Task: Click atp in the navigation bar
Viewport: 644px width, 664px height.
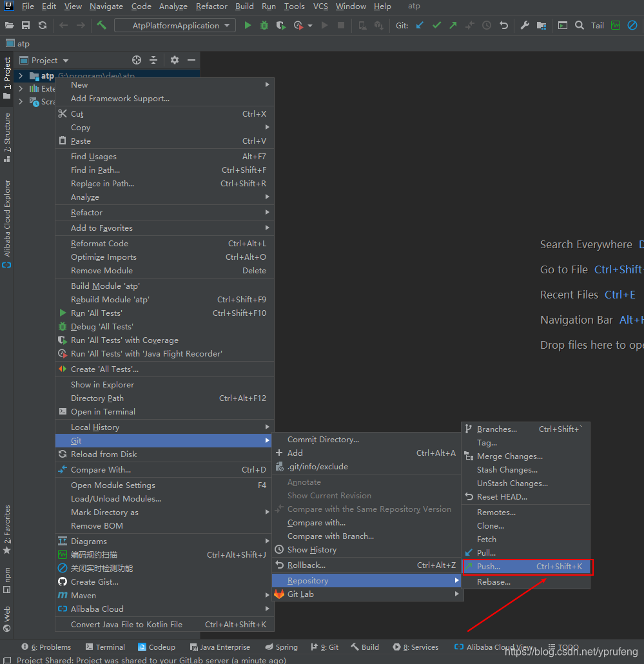Action: [18, 44]
